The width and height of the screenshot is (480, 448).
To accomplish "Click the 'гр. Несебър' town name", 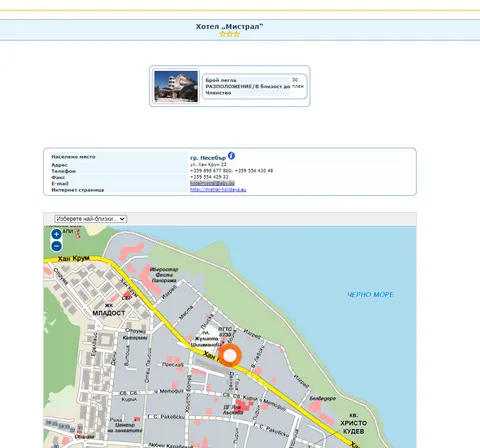I will [208, 158].
